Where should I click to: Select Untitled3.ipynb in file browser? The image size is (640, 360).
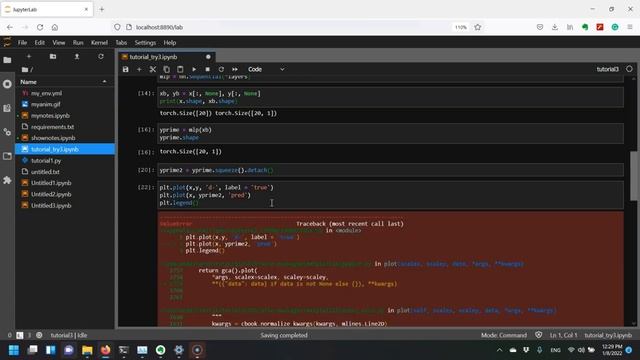point(65,205)
